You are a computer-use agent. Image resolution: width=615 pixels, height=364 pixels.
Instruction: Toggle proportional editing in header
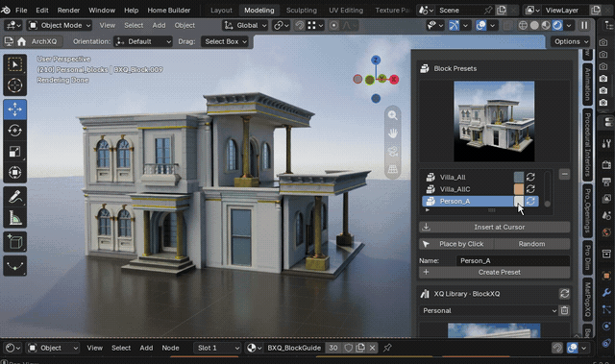click(x=333, y=26)
